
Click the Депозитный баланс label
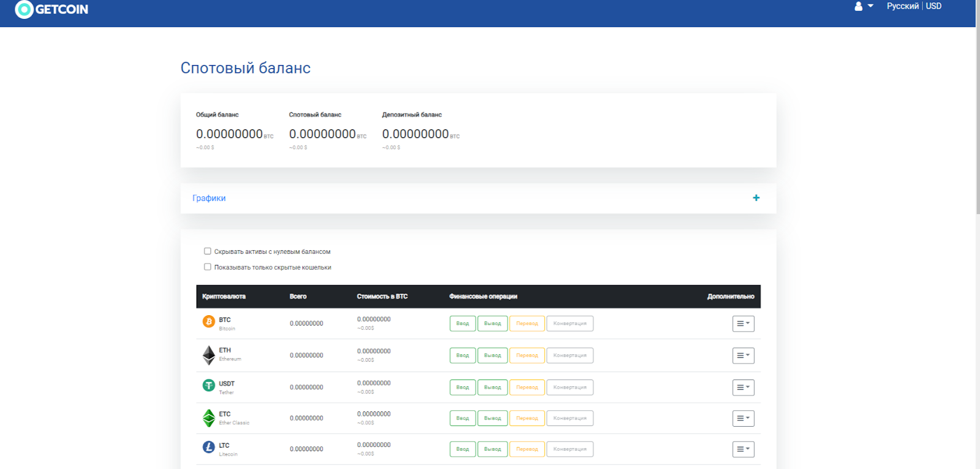pyautogui.click(x=412, y=115)
